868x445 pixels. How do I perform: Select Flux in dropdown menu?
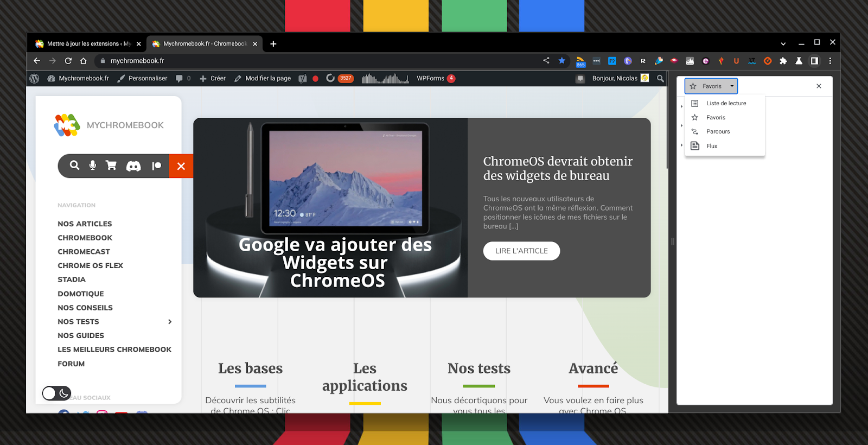point(725,146)
